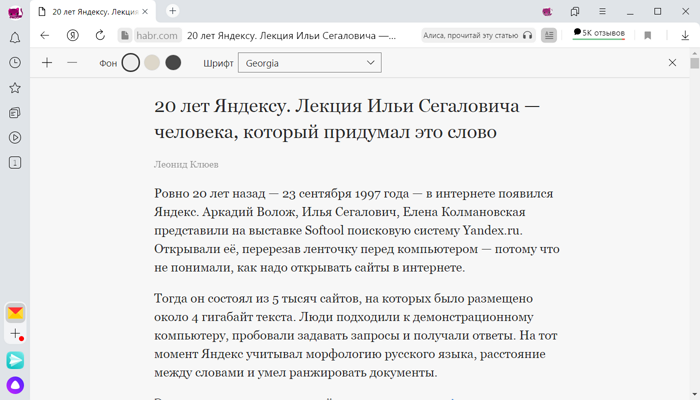Open browsing history clock icon
Viewport: 700px width, 400px height.
coord(15,62)
